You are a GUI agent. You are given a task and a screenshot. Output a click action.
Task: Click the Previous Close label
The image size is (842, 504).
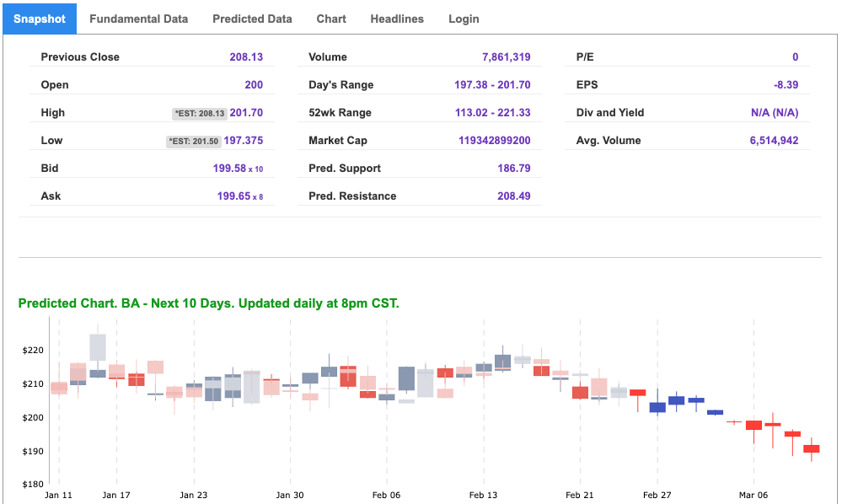80,57
